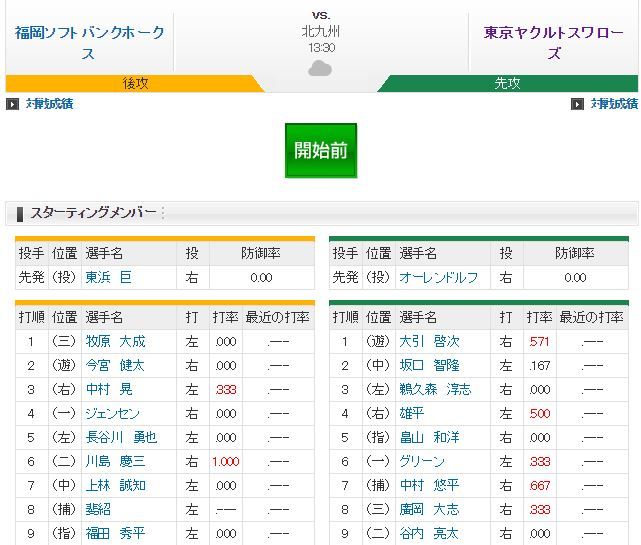Open player 長谷川 勇也 profile
Image resolution: width=641 pixels, height=545 pixels.
[121, 437]
